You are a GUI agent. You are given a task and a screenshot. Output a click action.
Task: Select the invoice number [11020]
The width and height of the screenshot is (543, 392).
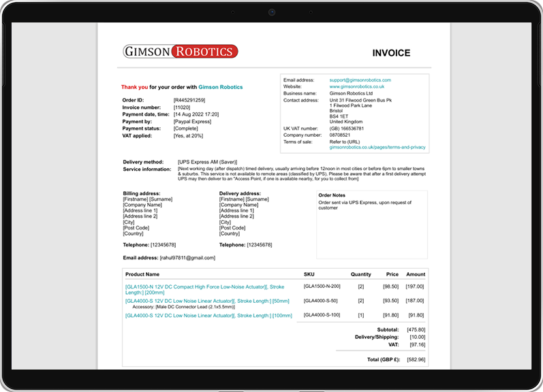coord(182,108)
